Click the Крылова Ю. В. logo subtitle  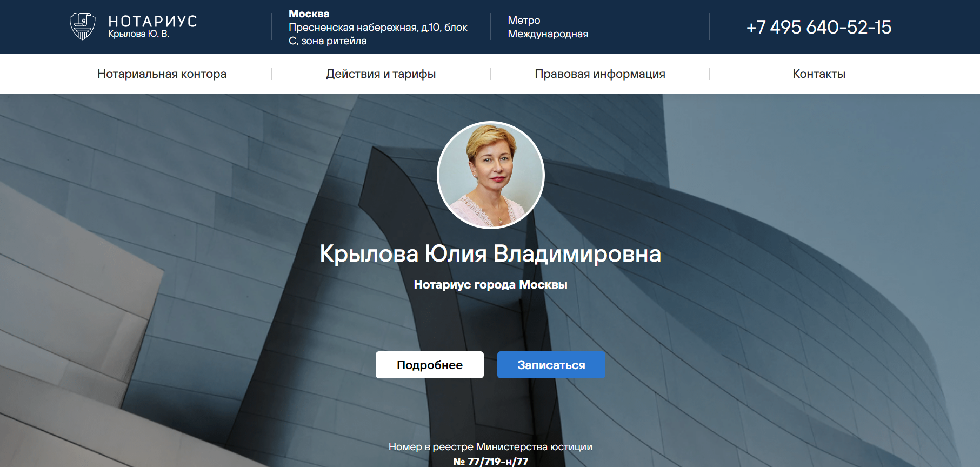pyautogui.click(x=138, y=34)
